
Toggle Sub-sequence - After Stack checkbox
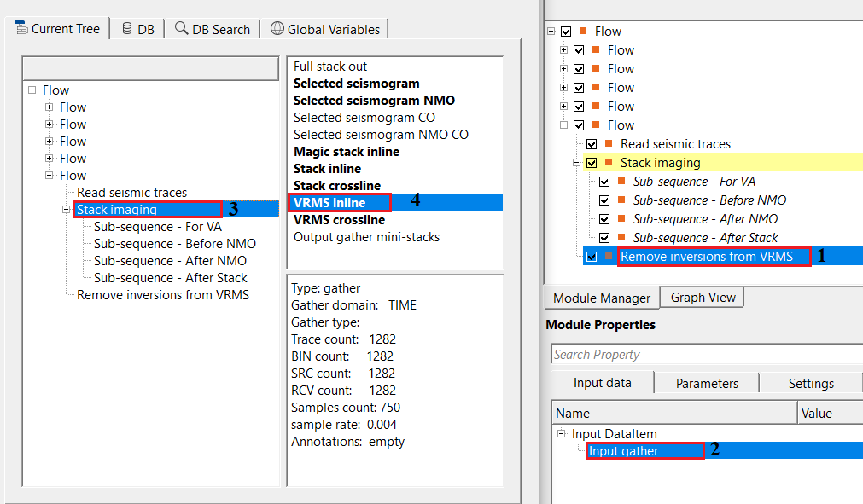(x=604, y=238)
